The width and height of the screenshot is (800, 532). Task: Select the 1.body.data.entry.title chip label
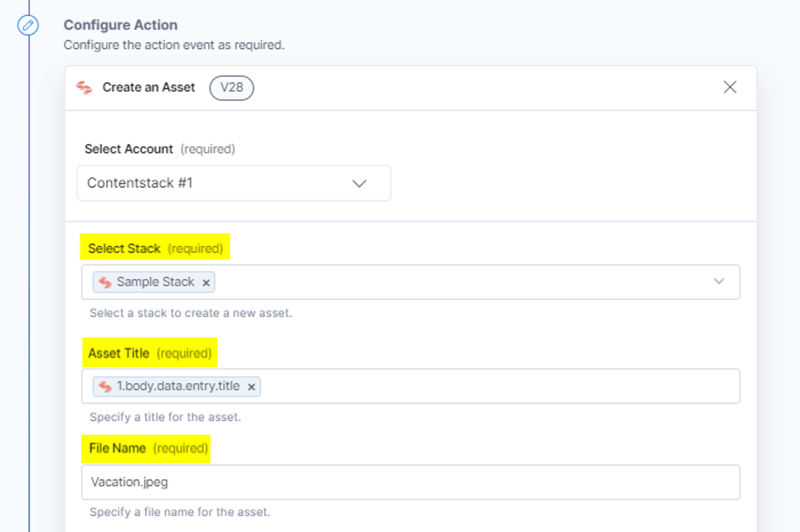pos(178,386)
